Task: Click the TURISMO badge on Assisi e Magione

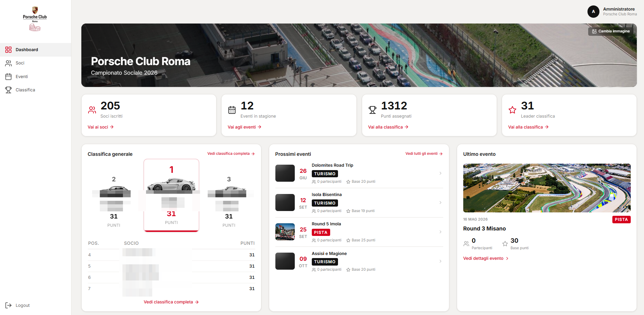Action: (325, 262)
